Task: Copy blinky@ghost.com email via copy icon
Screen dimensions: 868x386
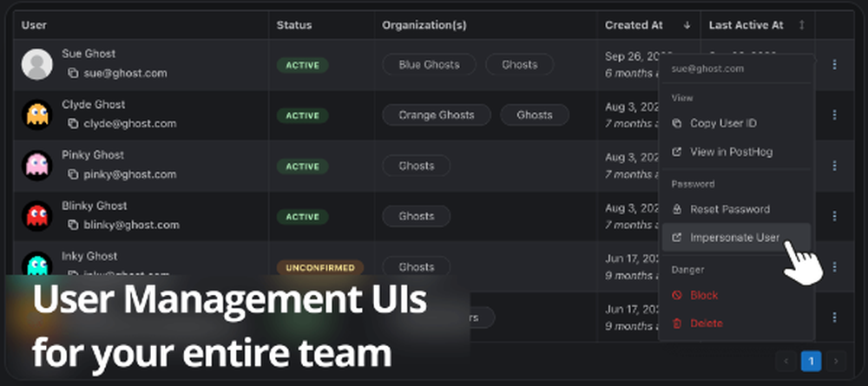Action: click(x=73, y=225)
